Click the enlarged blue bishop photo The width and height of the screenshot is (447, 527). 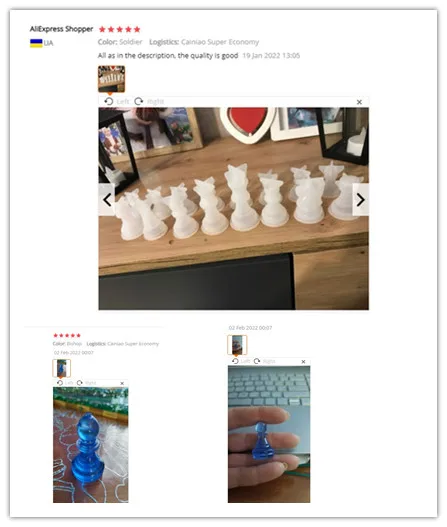[90, 445]
